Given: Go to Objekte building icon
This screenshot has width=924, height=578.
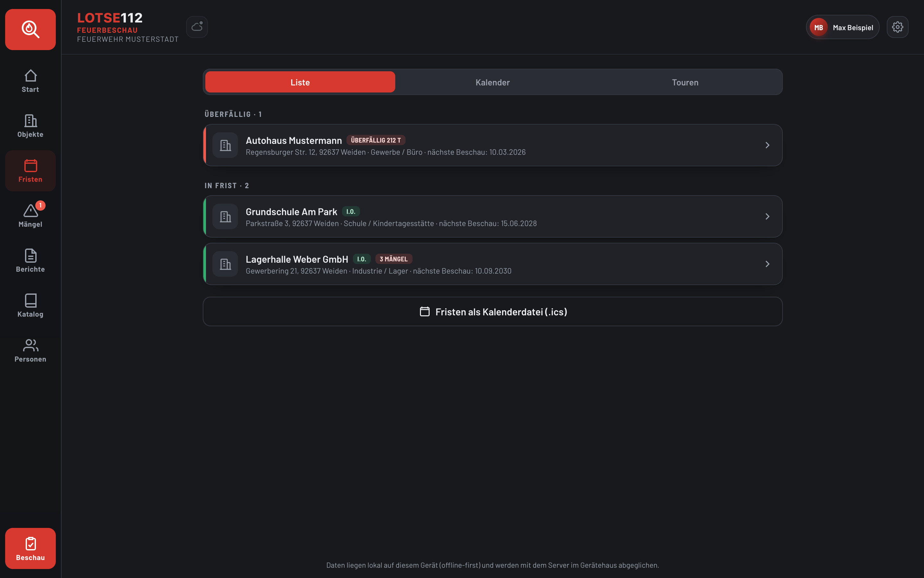Looking at the screenshot, I should 30,121.
